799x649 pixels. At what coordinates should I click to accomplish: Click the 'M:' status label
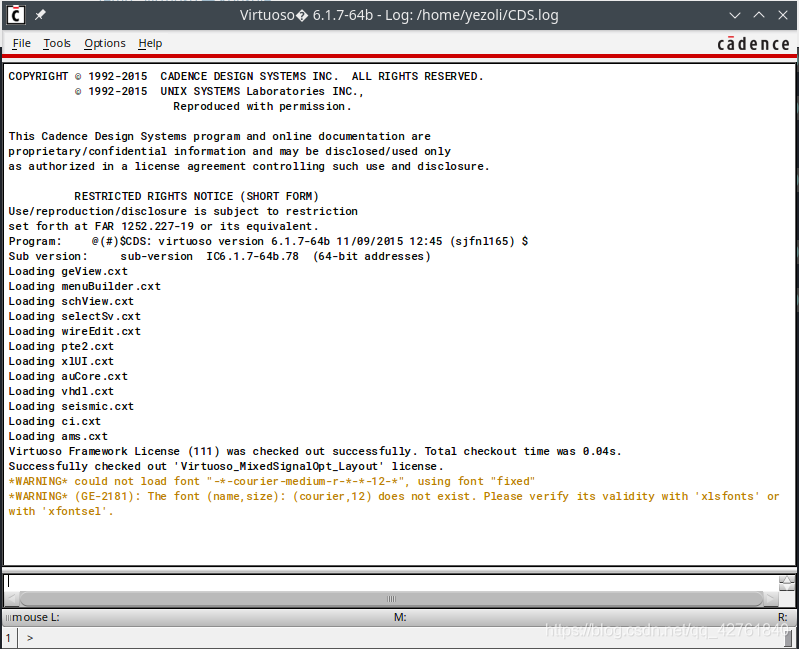pos(400,617)
